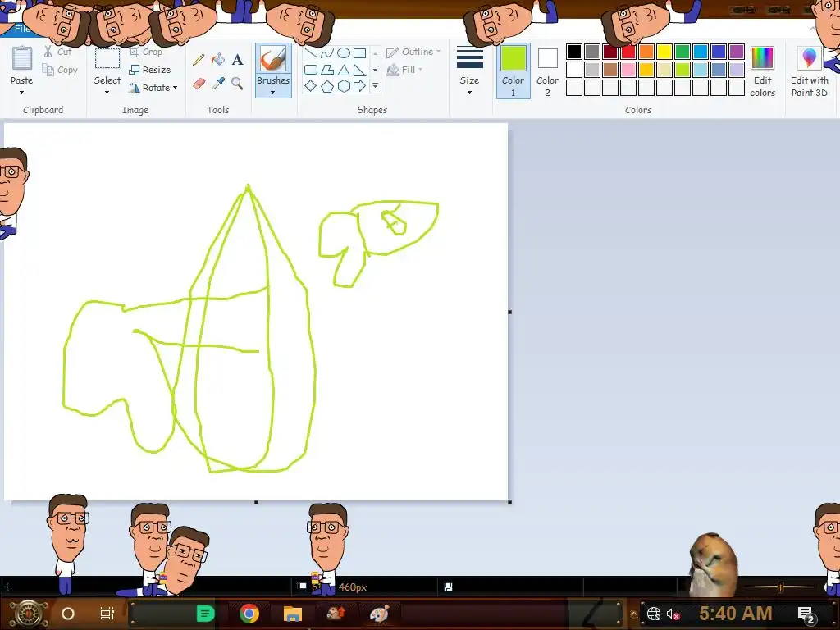Viewport: 840px width, 630px height.
Task: Choose the Right arrow shape
Action: [360, 86]
